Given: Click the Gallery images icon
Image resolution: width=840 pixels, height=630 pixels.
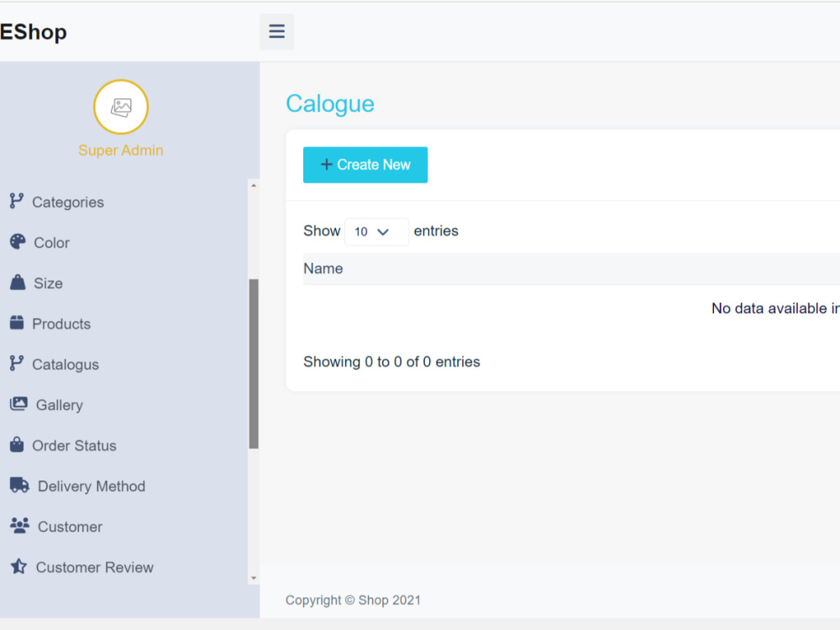Looking at the screenshot, I should coord(18,404).
